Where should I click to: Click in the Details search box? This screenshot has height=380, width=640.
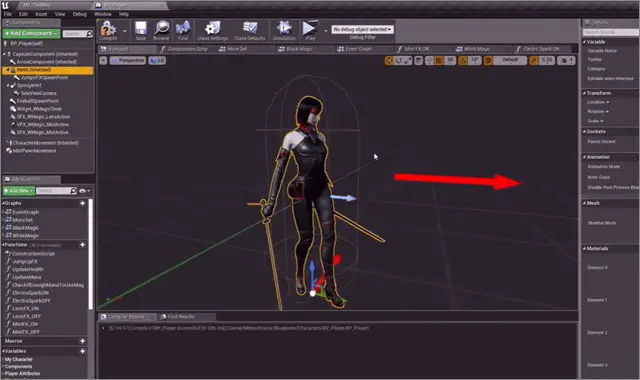point(610,32)
